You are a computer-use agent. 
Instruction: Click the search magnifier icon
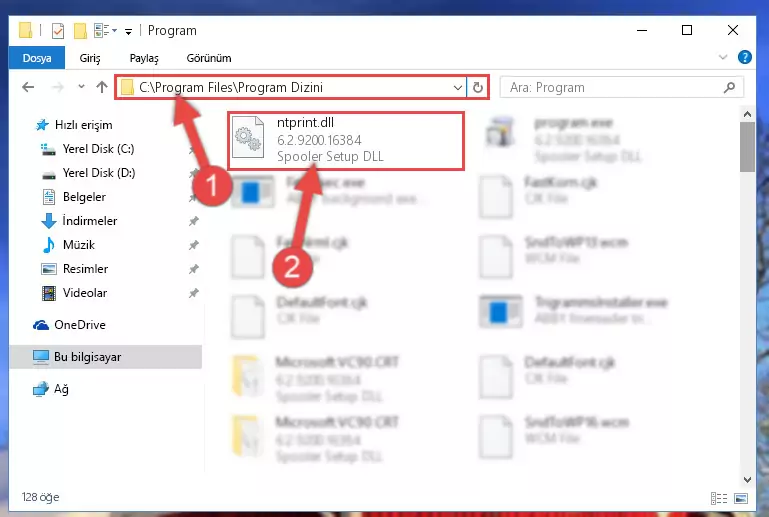(729, 87)
